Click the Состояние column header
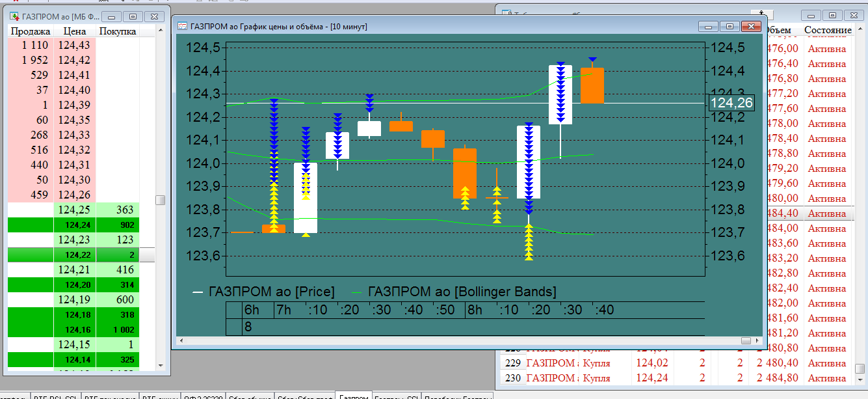Viewport: 868px width, 399px height. coord(828,31)
